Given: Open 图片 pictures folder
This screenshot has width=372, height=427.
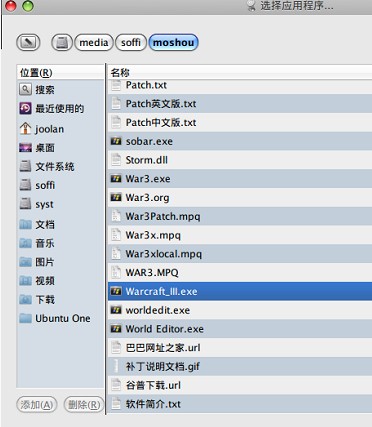Looking at the screenshot, I should tap(60, 262).
